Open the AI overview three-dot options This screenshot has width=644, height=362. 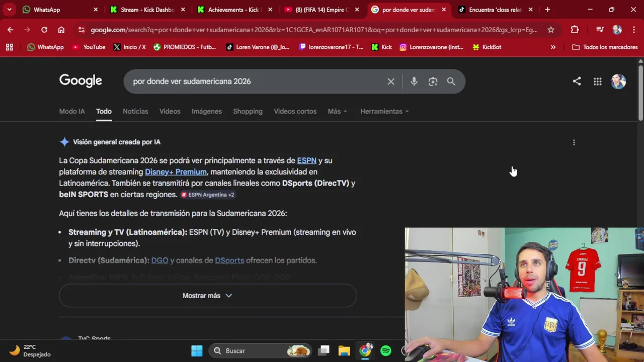coord(574,142)
